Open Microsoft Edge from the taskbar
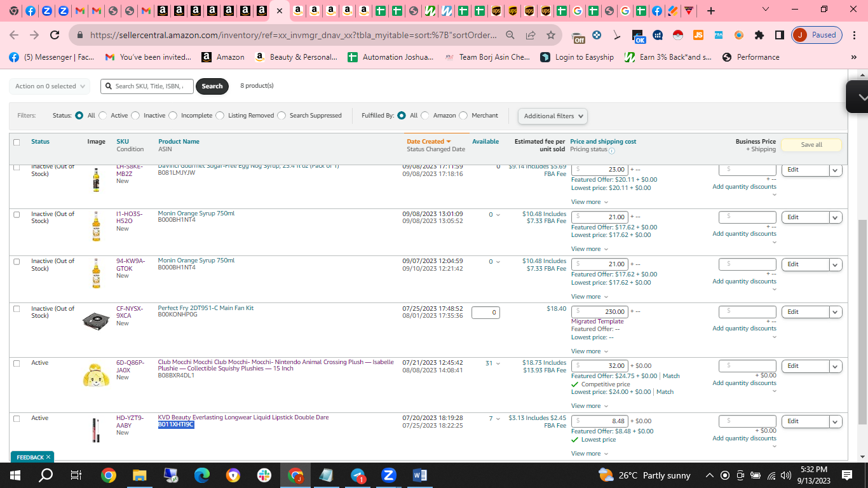 [x=201, y=475]
